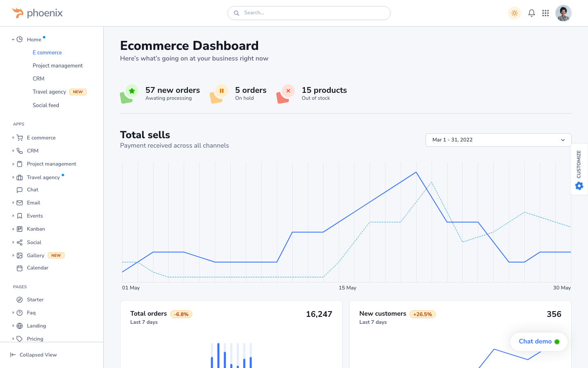
Task: Click the bookmark icon for Events
Action: [x=20, y=216]
